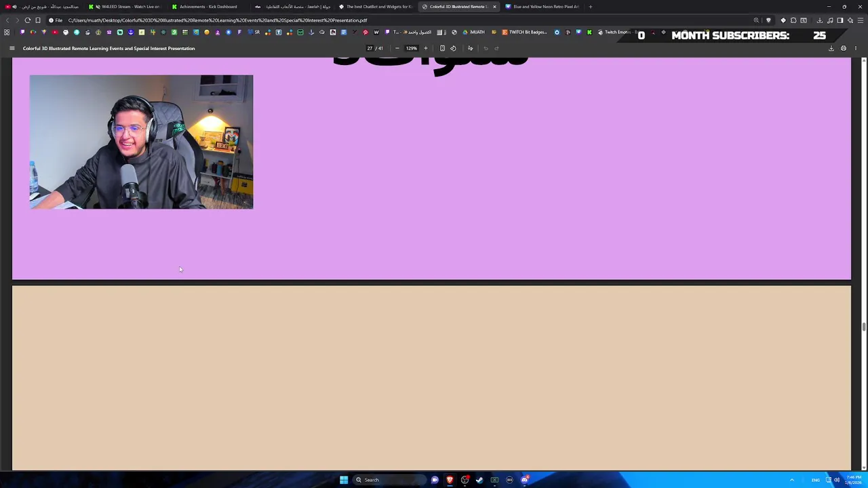This screenshot has width=868, height=488.
Task: Click the vertical scrollbar thumb
Action: click(863, 327)
